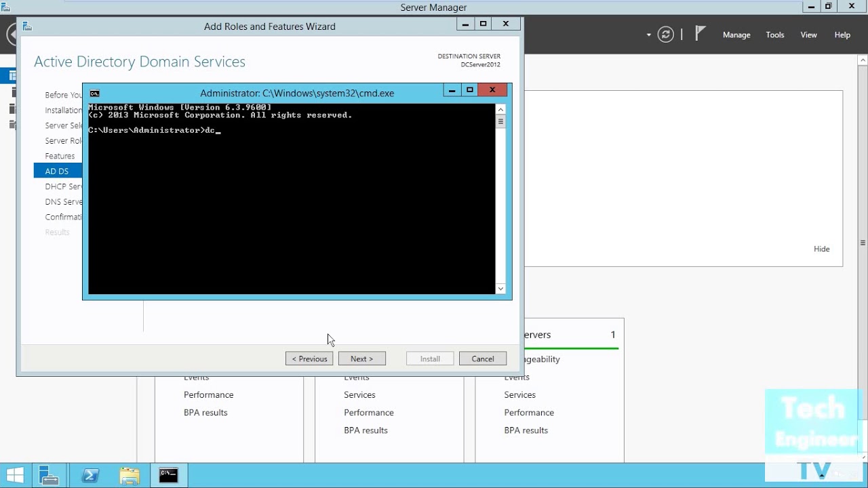Open the Manage menu

coord(736,35)
